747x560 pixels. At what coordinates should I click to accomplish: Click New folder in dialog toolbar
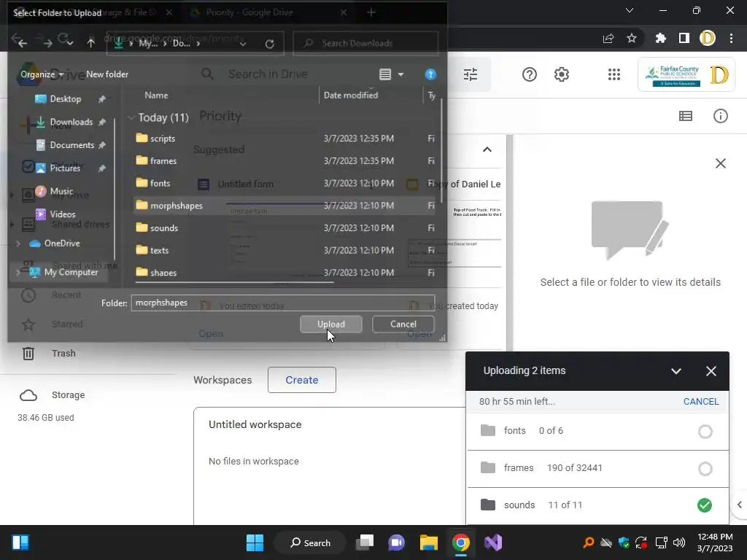point(107,74)
